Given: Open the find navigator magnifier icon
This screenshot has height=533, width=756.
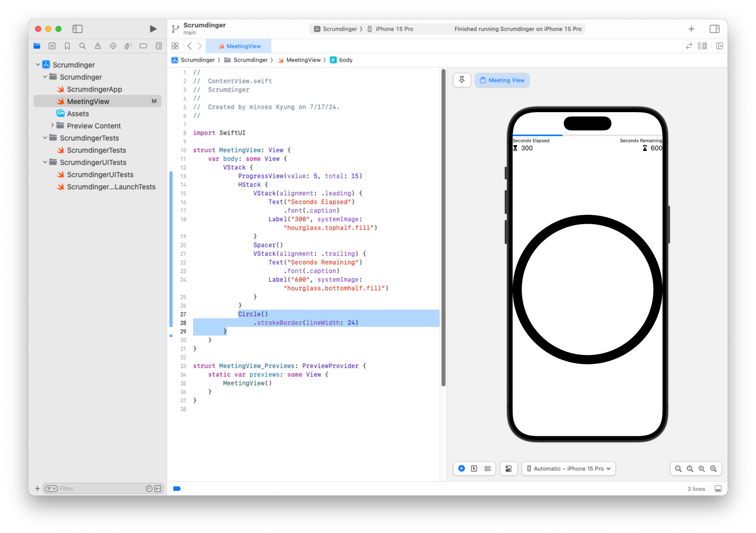Looking at the screenshot, I should [x=82, y=46].
